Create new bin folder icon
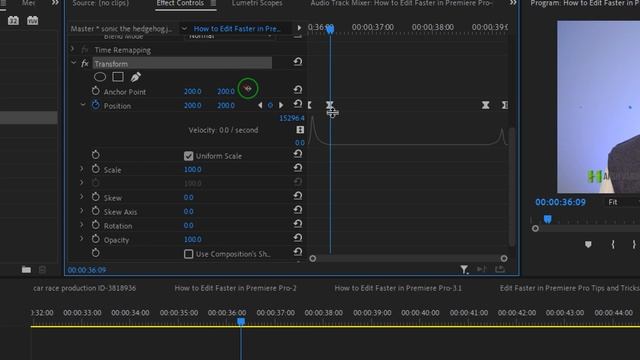This screenshot has width=640, height=360. pyautogui.click(x=26, y=269)
